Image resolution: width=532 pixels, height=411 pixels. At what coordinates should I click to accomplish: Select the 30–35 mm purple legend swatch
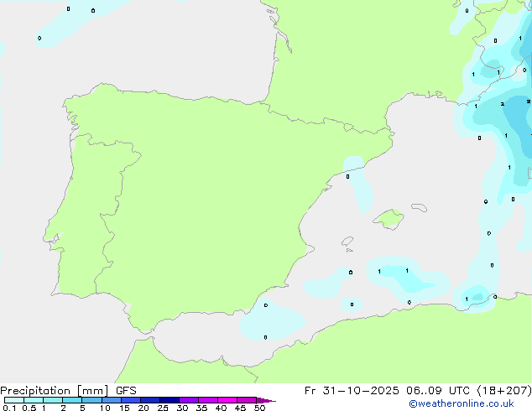(x=189, y=400)
